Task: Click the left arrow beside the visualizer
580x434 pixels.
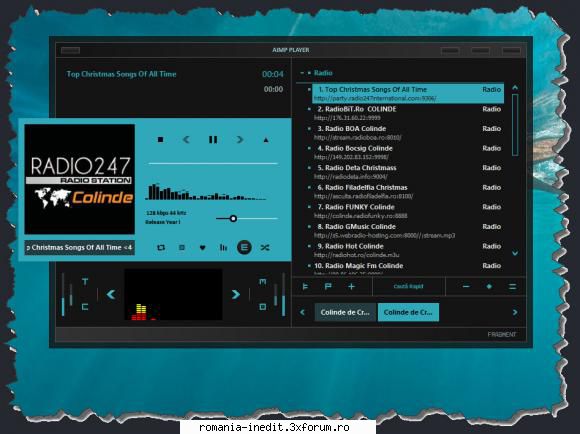Action: coord(111,295)
